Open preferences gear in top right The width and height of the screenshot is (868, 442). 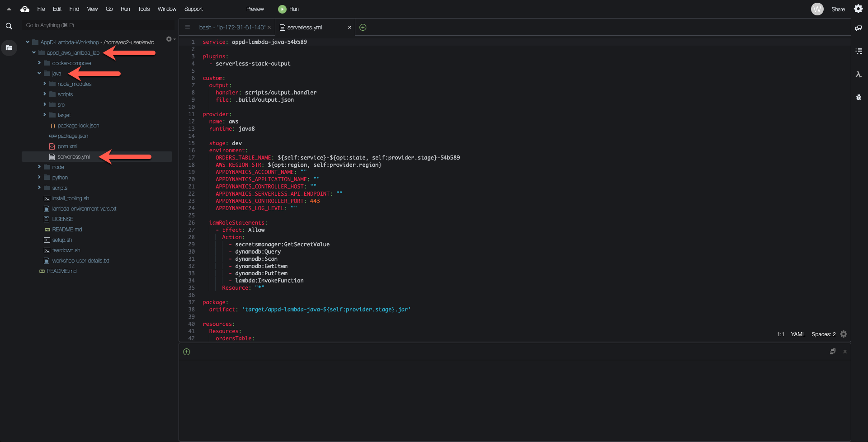pos(858,9)
